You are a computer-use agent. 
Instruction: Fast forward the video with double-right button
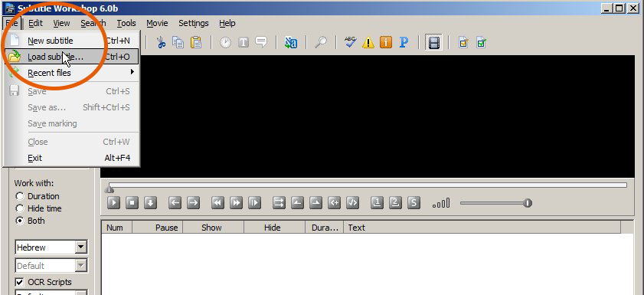tap(236, 202)
